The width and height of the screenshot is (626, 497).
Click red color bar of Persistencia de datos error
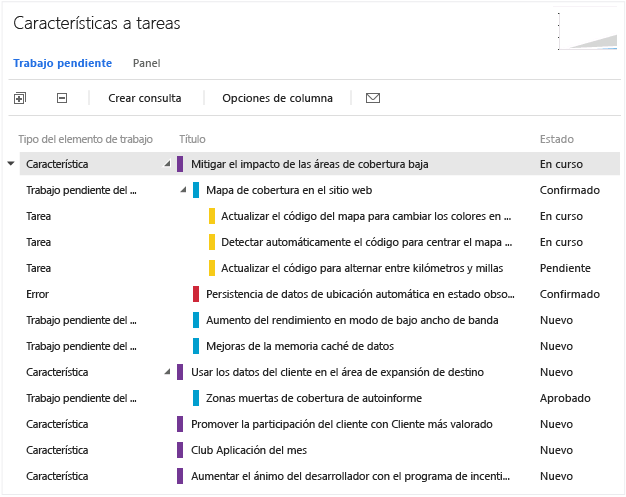click(196, 294)
